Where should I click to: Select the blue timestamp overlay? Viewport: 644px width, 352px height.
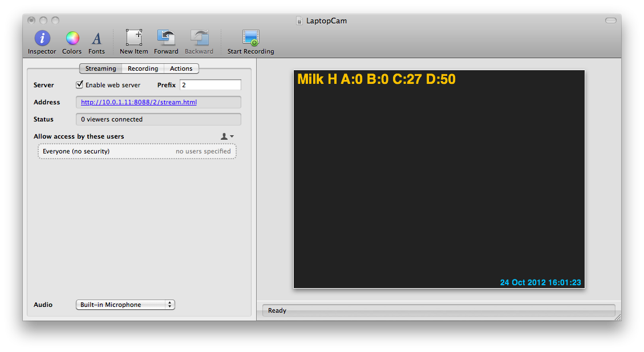[x=540, y=282]
